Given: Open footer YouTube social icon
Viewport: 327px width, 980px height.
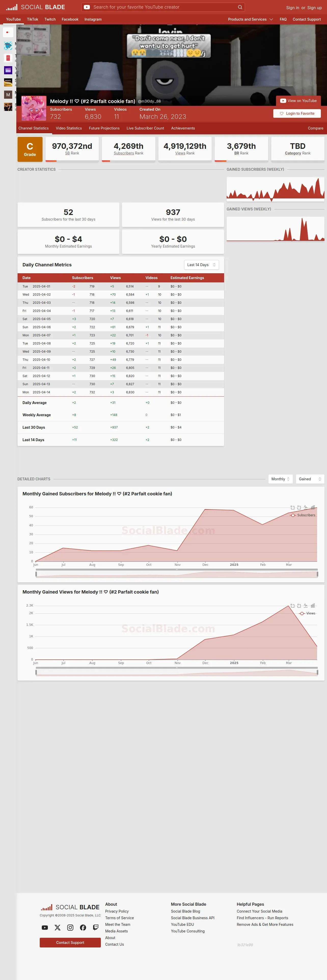Looking at the screenshot, I should click(45, 928).
